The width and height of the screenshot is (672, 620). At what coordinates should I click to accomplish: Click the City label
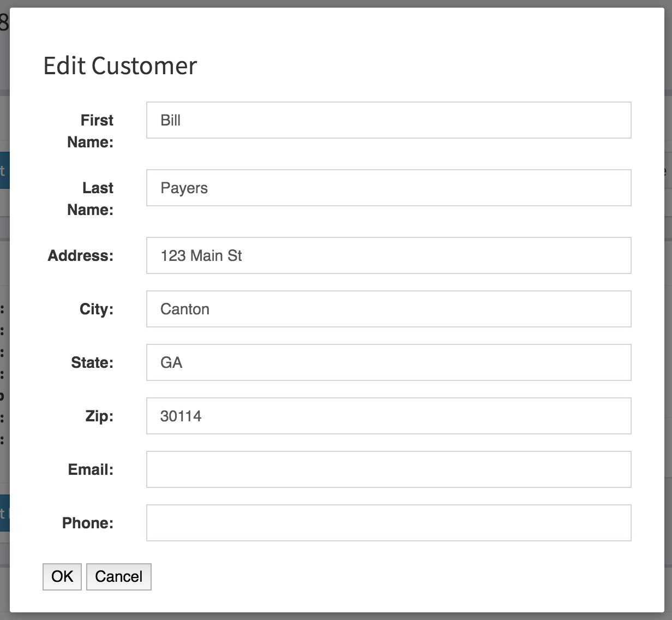pos(95,309)
